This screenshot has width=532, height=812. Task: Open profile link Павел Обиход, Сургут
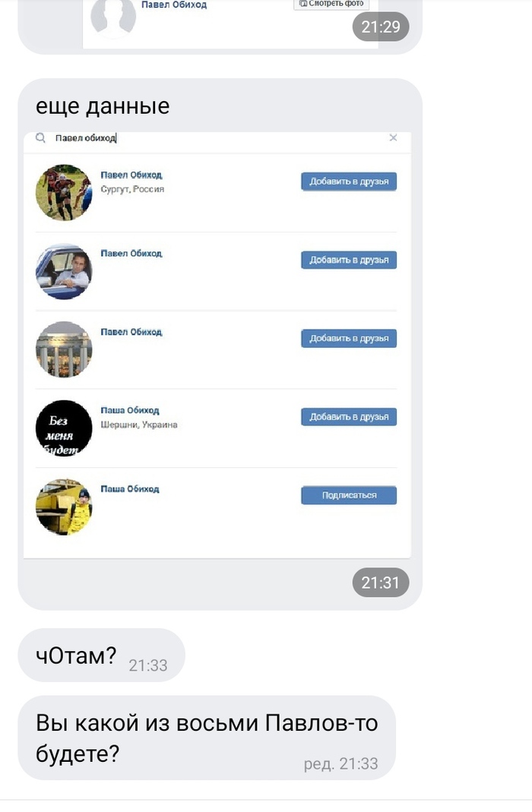click(x=131, y=175)
